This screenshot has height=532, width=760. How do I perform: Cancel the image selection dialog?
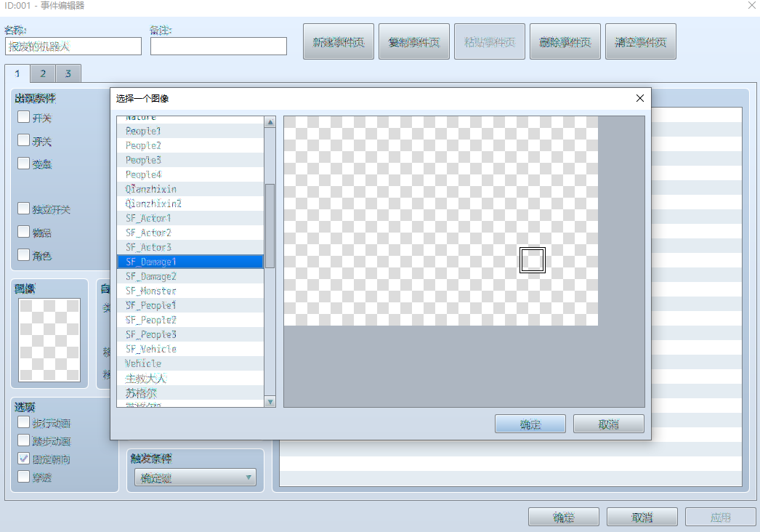point(609,424)
